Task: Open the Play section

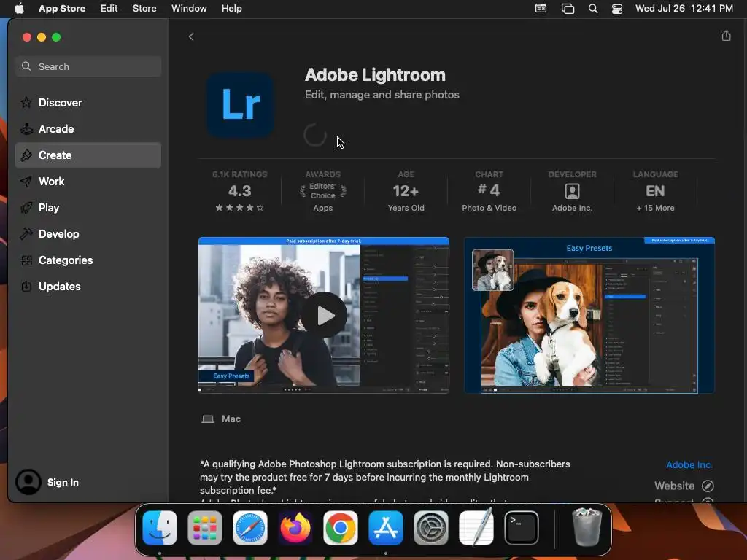Action: point(88,208)
